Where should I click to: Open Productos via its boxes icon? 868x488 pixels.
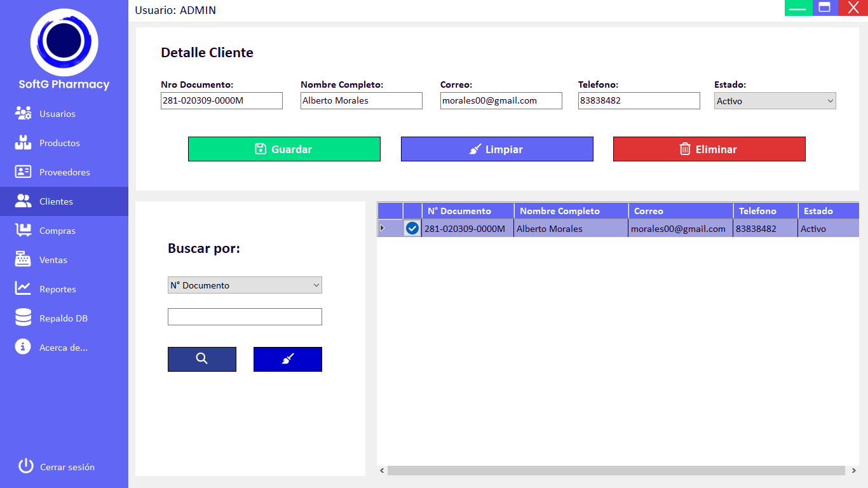tap(23, 143)
